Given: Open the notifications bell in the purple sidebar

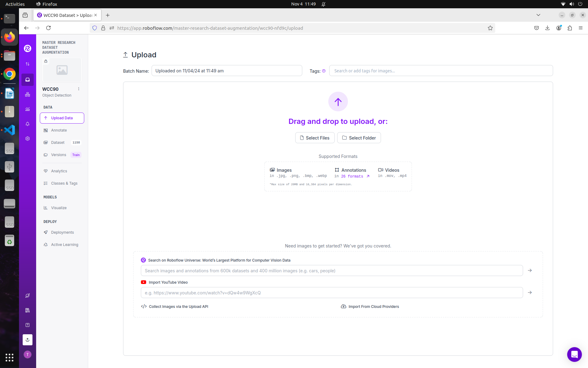Looking at the screenshot, I should click(28, 124).
